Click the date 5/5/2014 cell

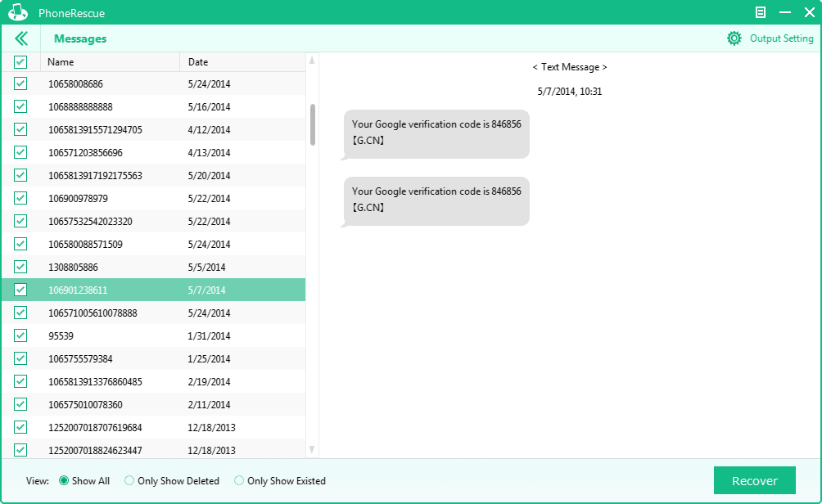pyautogui.click(x=206, y=268)
